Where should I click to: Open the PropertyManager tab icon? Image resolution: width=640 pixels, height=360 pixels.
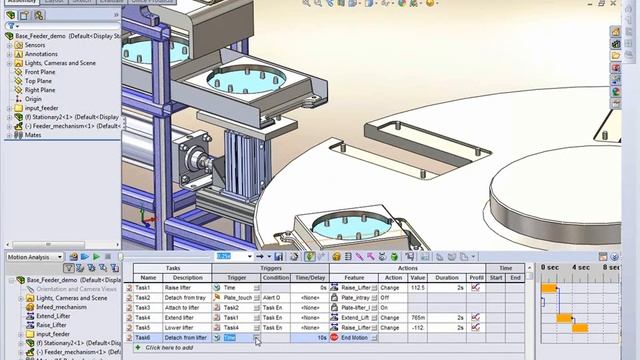(x=24, y=16)
